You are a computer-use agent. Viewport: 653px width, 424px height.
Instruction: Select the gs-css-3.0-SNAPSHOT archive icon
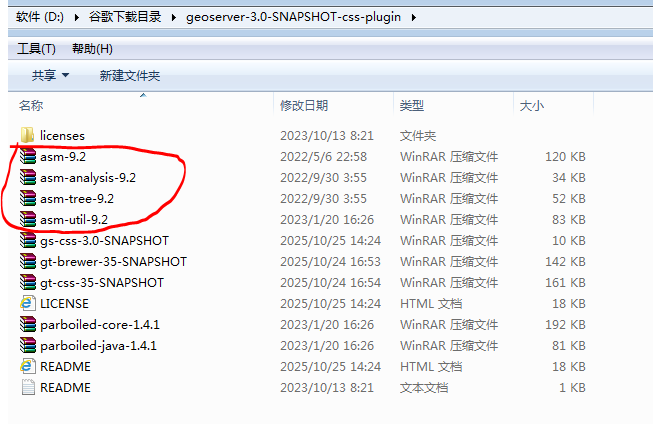tap(27, 240)
